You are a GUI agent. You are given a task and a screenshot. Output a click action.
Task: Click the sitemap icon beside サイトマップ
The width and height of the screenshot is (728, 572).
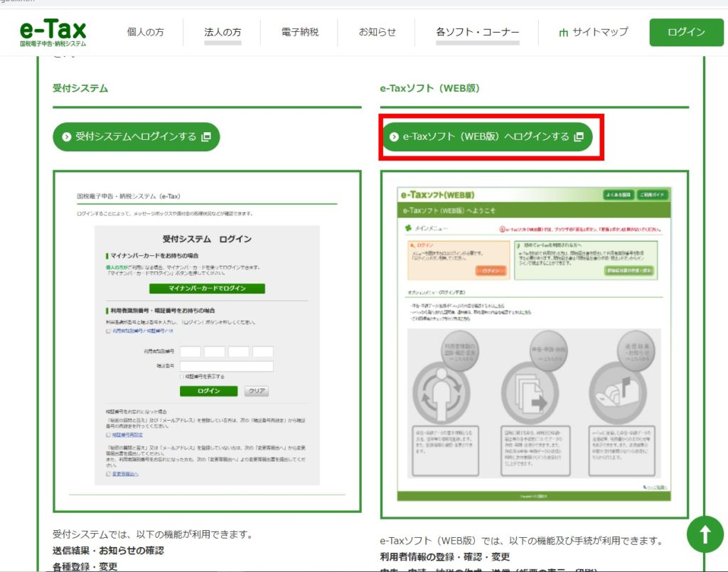tap(563, 33)
